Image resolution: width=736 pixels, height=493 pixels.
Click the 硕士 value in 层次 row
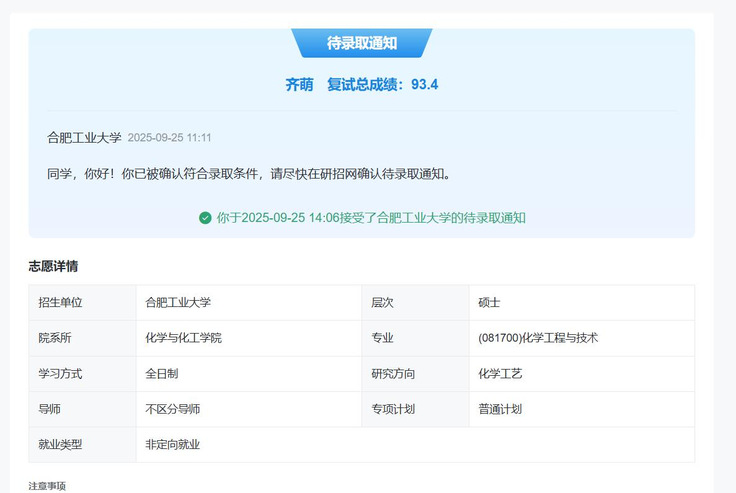(x=491, y=302)
